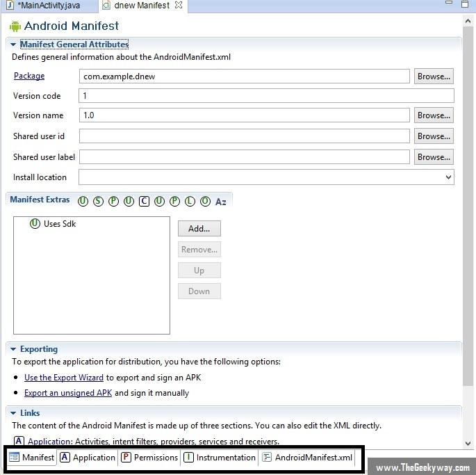Toggle the O filter icon in Manifest Extras
Screen dimensions: 476x475
pyautogui.click(x=205, y=201)
